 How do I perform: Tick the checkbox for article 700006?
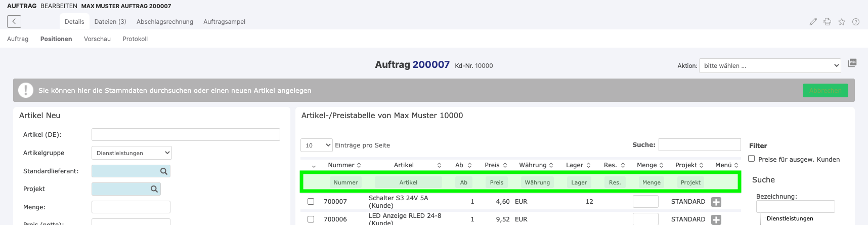click(x=311, y=219)
